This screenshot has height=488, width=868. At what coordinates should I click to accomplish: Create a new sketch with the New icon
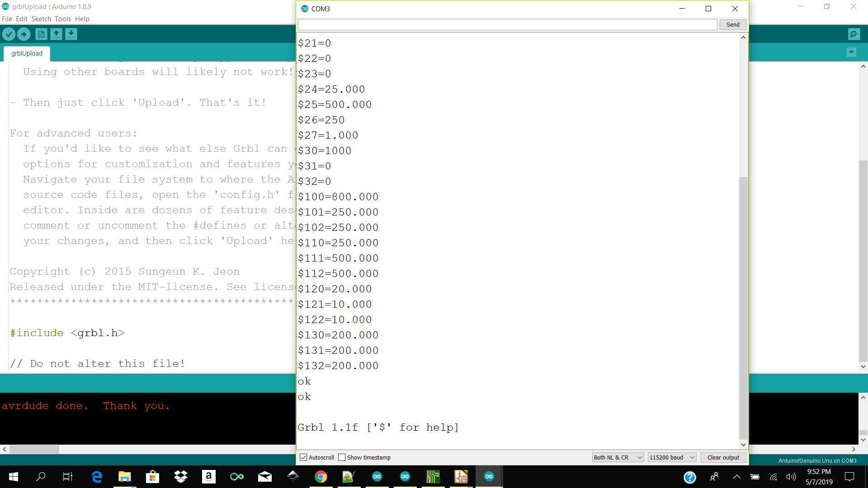click(x=41, y=34)
